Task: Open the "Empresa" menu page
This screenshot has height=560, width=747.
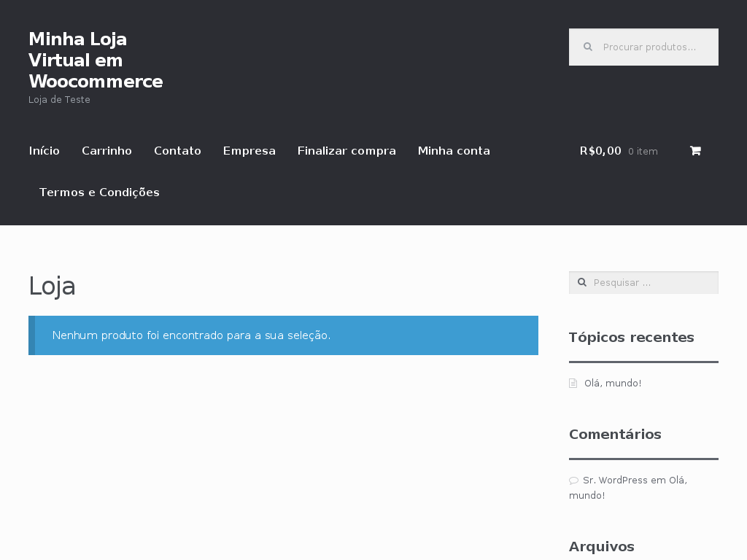Action: pyautogui.click(x=249, y=151)
